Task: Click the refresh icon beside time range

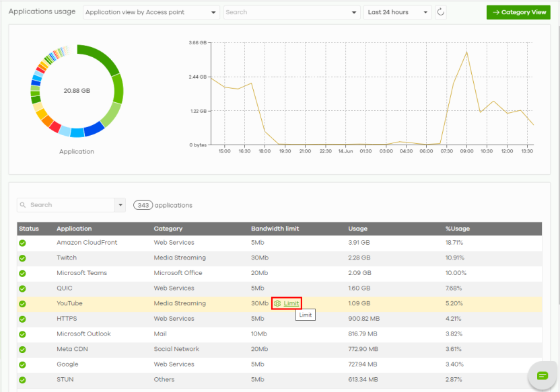Action: pyautogui.click(x=441, y=12)
